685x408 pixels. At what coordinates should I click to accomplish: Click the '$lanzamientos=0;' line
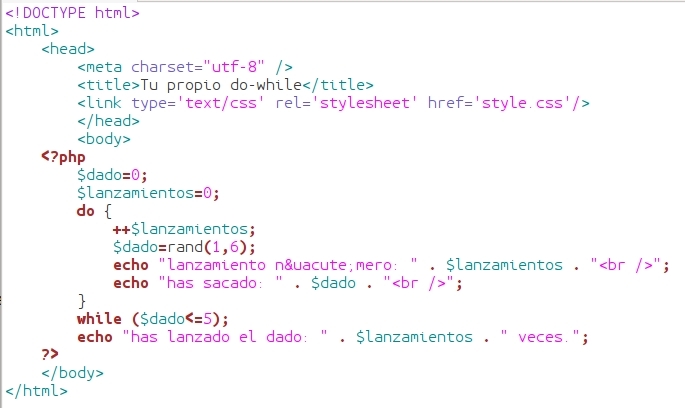148,193
